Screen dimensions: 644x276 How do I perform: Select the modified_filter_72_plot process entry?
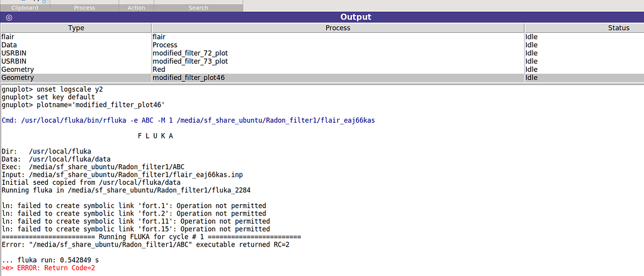[189, 53]
